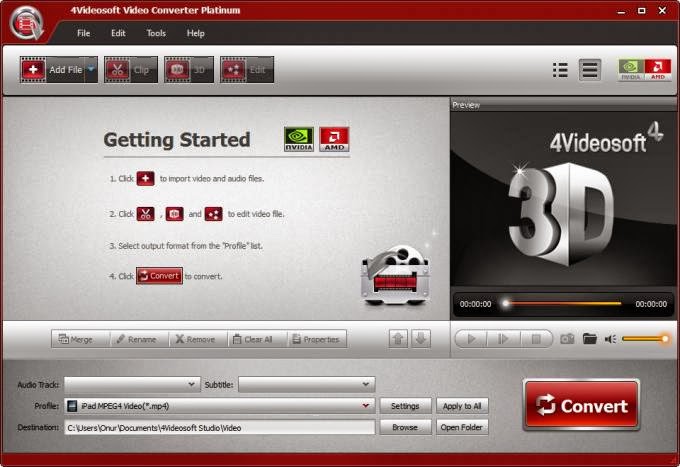680x467 pixels.
Task: Click the AMD logo beside Getting Started
Action: click(334, 140)
